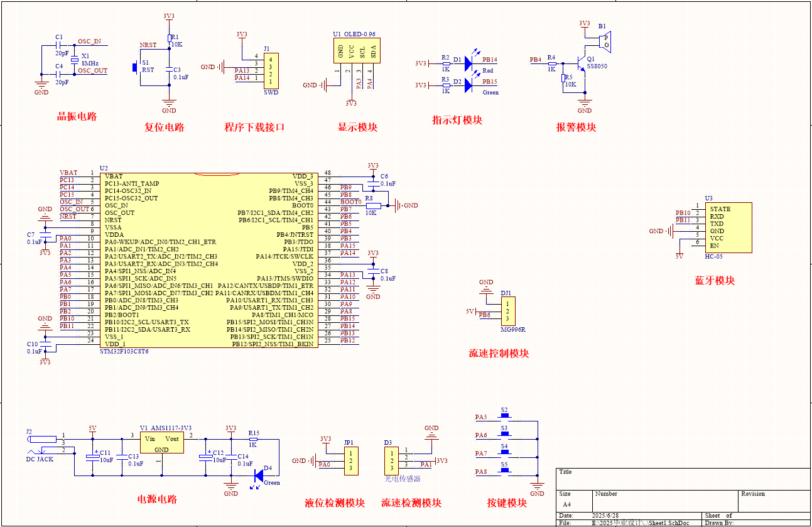812x527 pixels.
Task: Click the 复位电路 section title
Action: coord(164,127)
